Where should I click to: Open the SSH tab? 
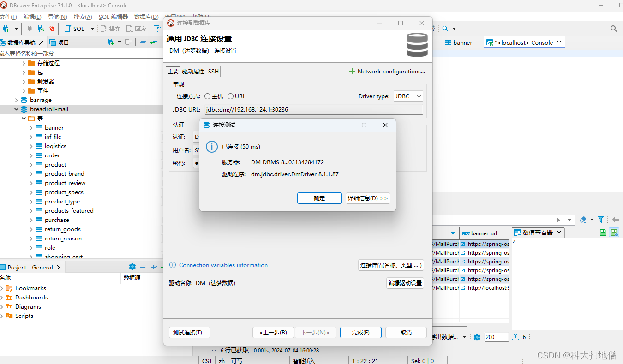213,72
